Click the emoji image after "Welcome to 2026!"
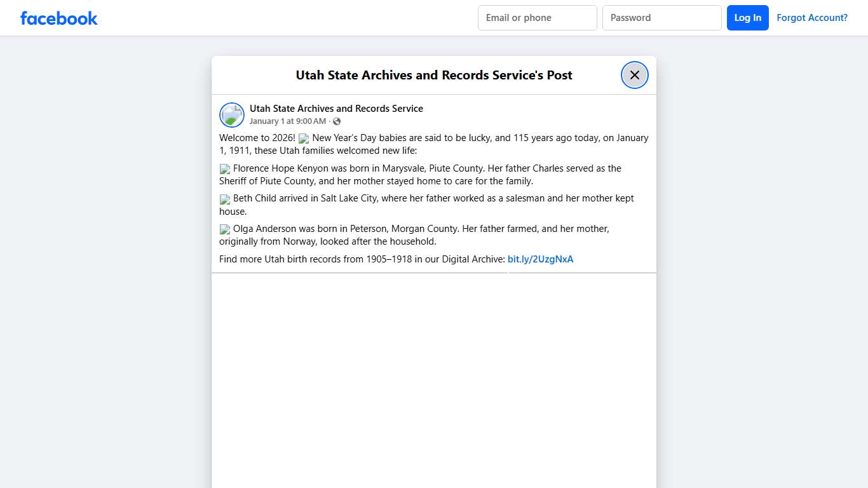Image resolution: width=868 pixels, height=488 pixels. (304, 139)
